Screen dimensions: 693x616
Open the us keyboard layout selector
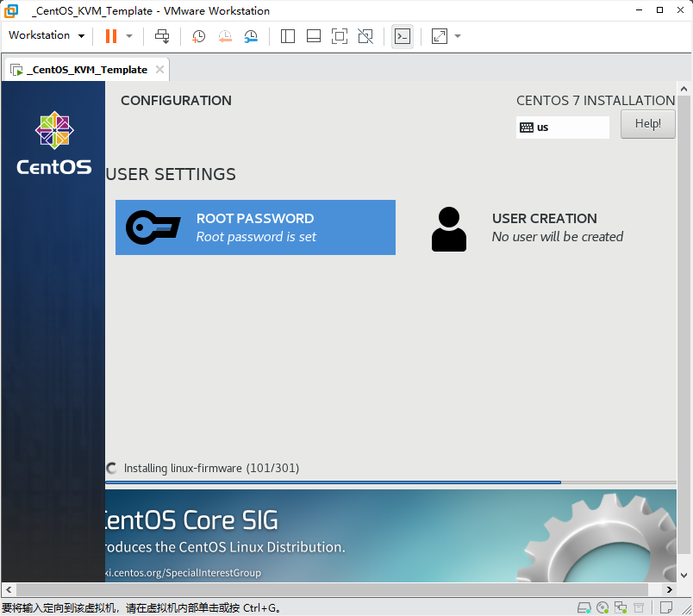coord(563,128)
